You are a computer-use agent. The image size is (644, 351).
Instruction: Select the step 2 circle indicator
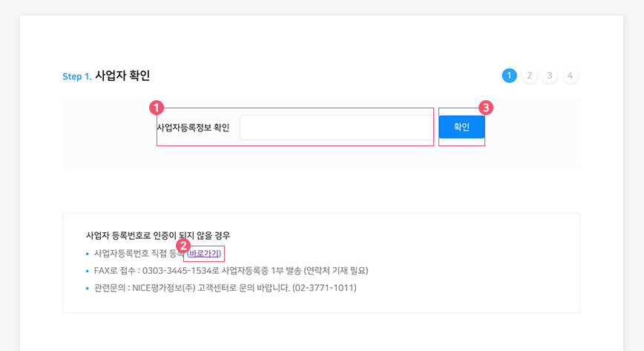coord(530,76)
